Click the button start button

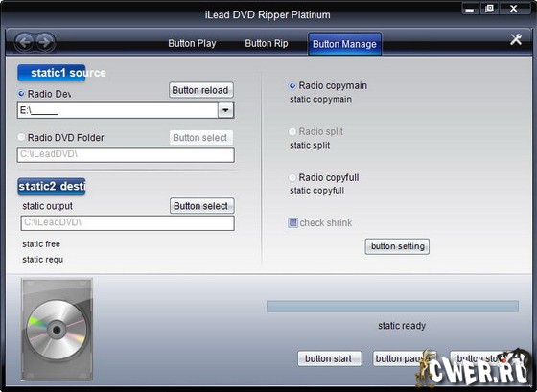(x=330, y=358)
